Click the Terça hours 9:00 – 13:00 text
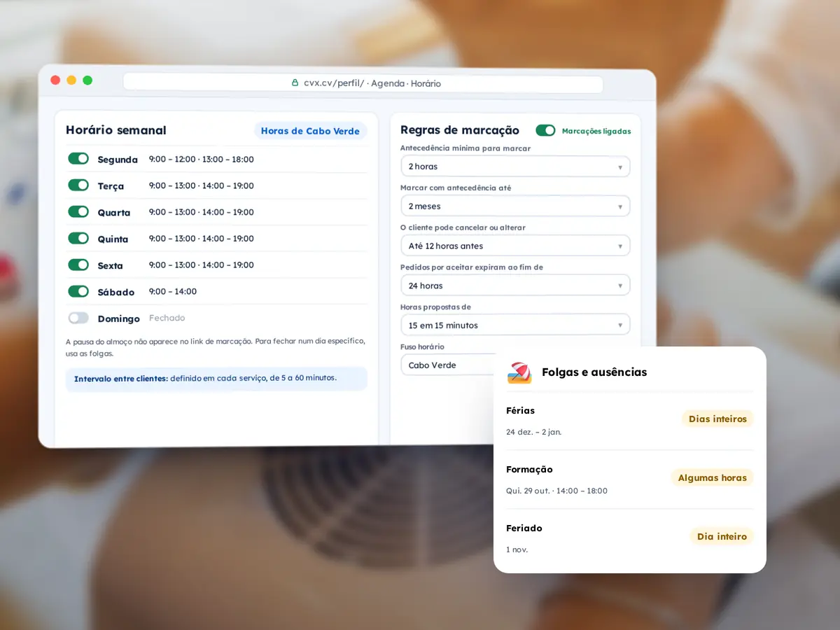The image size is (840, 630). tap(172, 185)
